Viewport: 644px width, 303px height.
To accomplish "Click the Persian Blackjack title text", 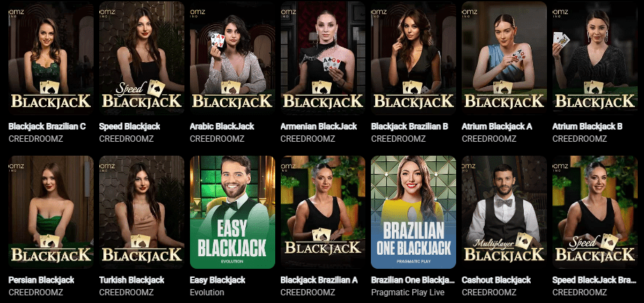I will point(41,280).
